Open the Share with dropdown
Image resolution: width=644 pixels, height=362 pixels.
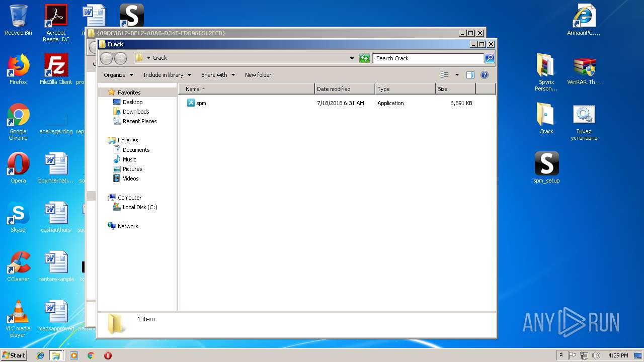(x=218, y=75)
